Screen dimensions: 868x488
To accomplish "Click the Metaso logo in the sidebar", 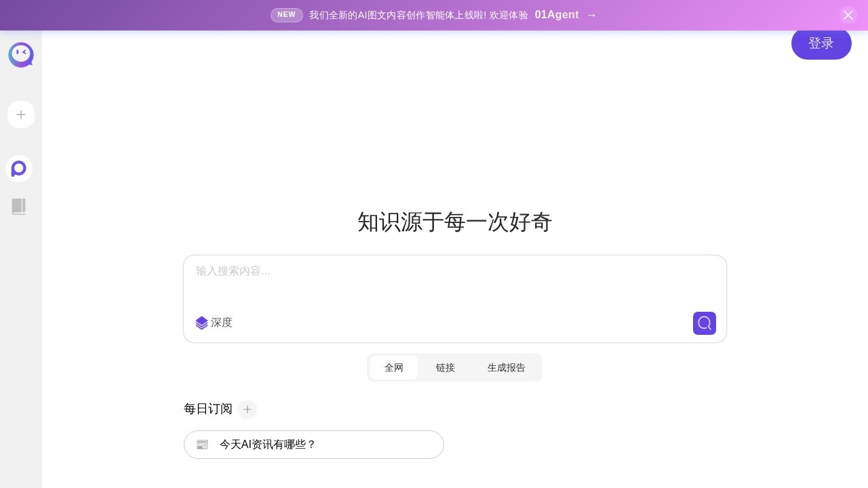I will (21, 55).
